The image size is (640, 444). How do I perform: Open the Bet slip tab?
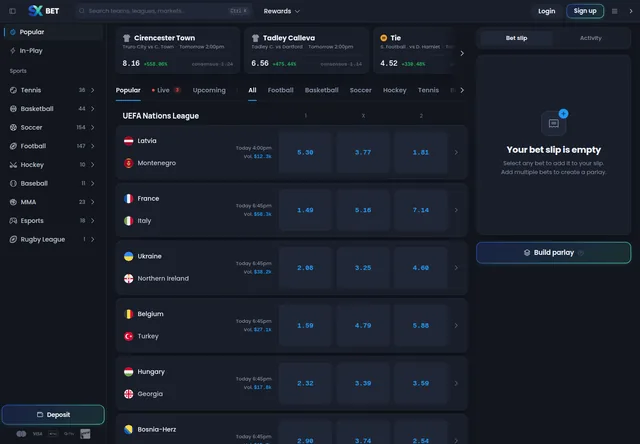pos(516,38)
